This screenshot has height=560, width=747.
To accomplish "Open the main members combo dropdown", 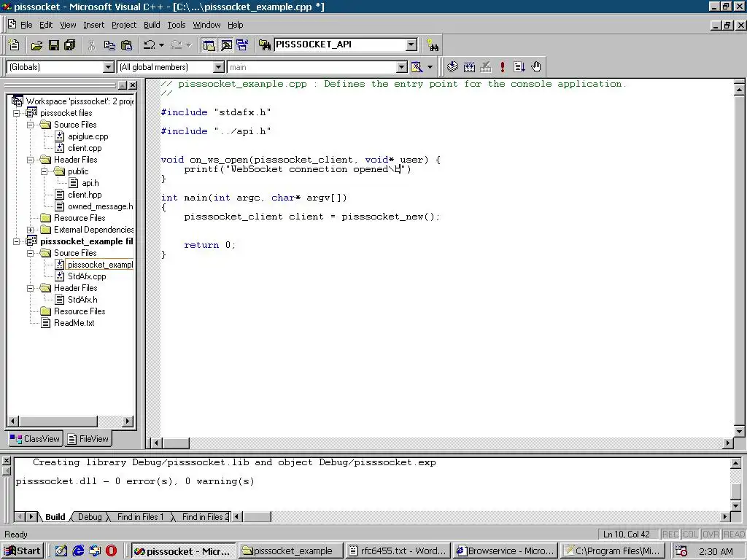I will [402, 67].
